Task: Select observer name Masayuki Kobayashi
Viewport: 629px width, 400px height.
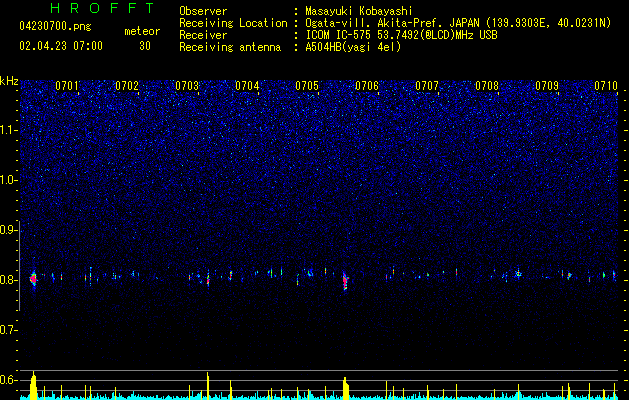Action: click(359, 11)
